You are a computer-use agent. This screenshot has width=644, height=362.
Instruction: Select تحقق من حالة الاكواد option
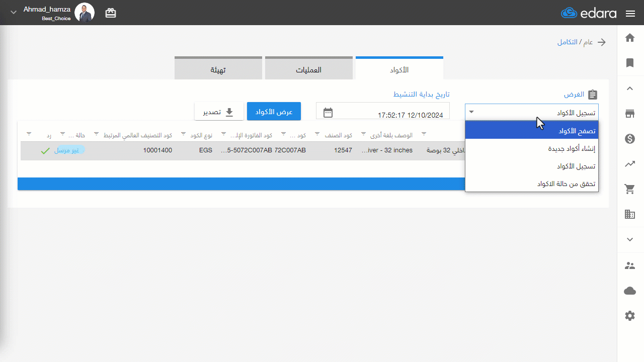[x=532, y=184]
